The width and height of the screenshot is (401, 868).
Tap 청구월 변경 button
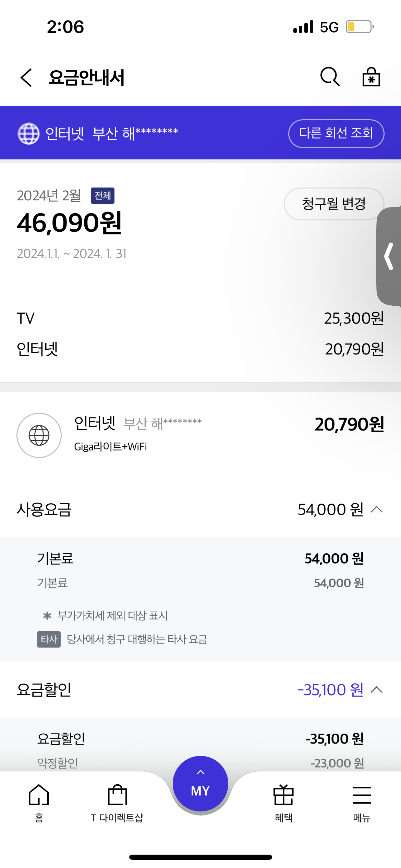pyautogui.click(x=333, y=204)
